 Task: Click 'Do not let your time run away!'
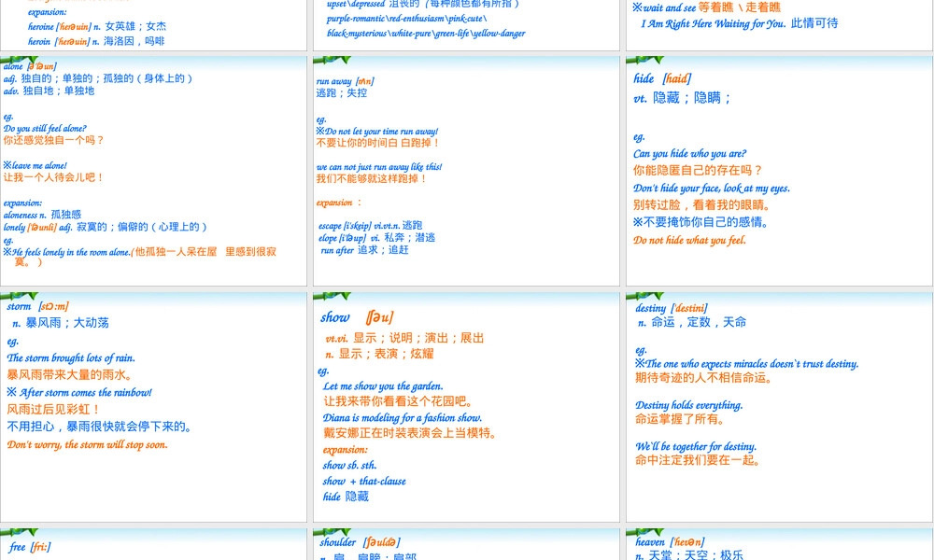tap(381, 132)
